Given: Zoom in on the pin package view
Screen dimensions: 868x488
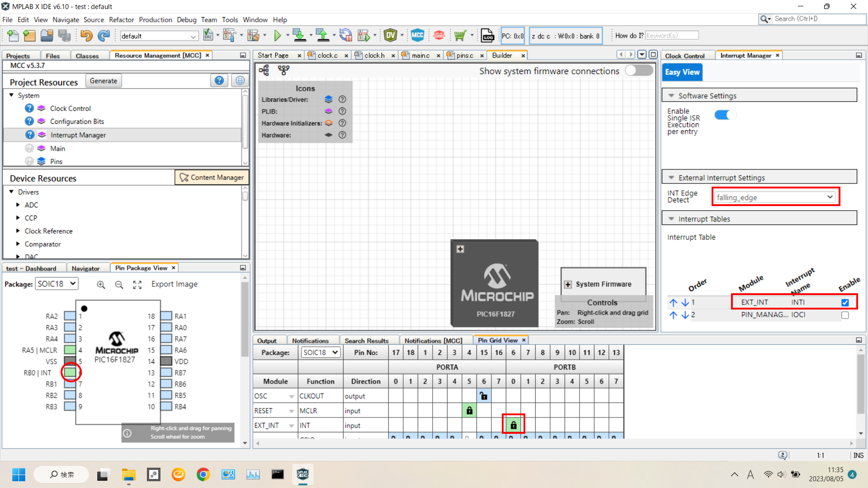Looking at the screenshot, I should pos(101,284).
